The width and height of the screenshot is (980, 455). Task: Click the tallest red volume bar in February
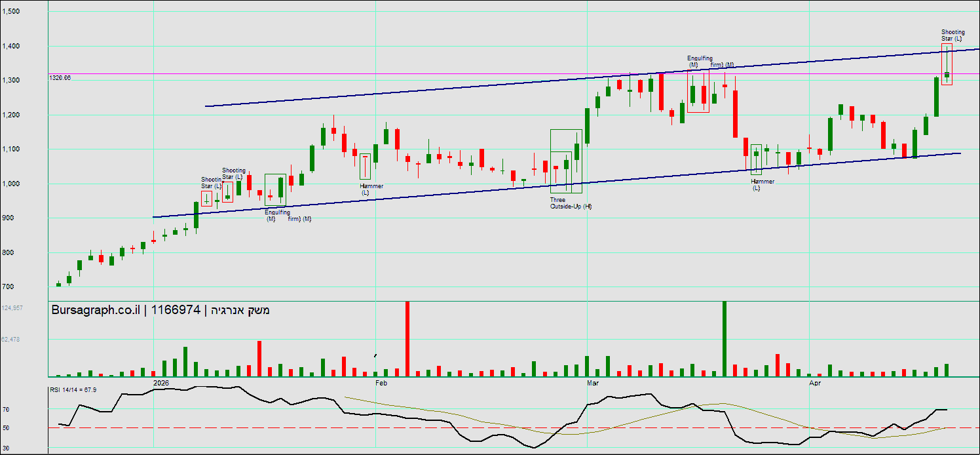(407, 338)
